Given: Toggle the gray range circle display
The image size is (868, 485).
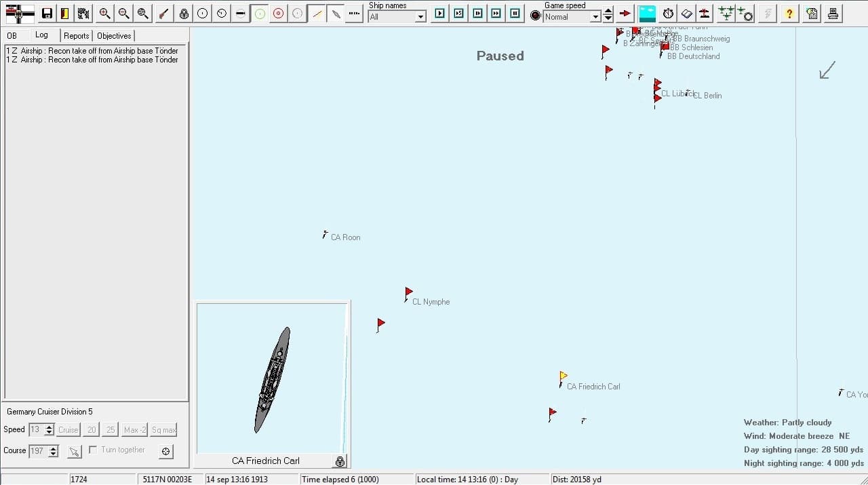Looking at the screenshot, I should 298,14.
